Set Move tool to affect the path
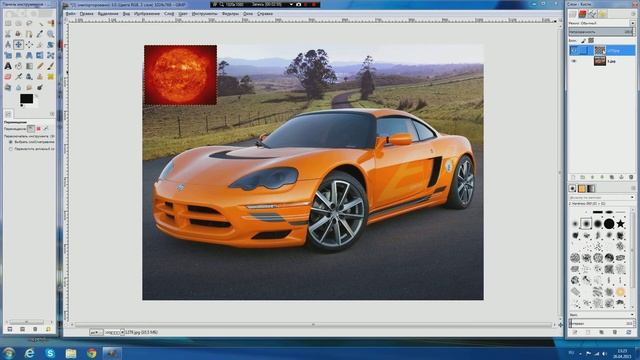This screenshot has height=360, width=640. click(x=46, y=129)
